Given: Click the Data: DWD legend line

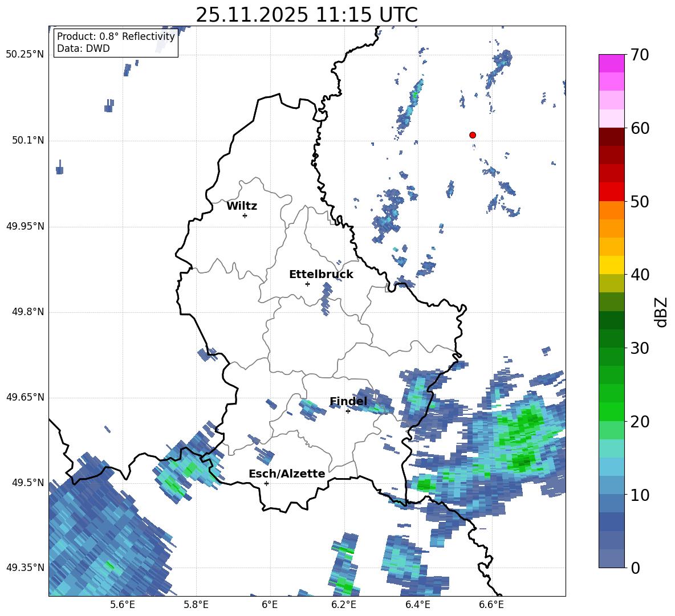Looking at the screenshot, I should coord(83,48).
